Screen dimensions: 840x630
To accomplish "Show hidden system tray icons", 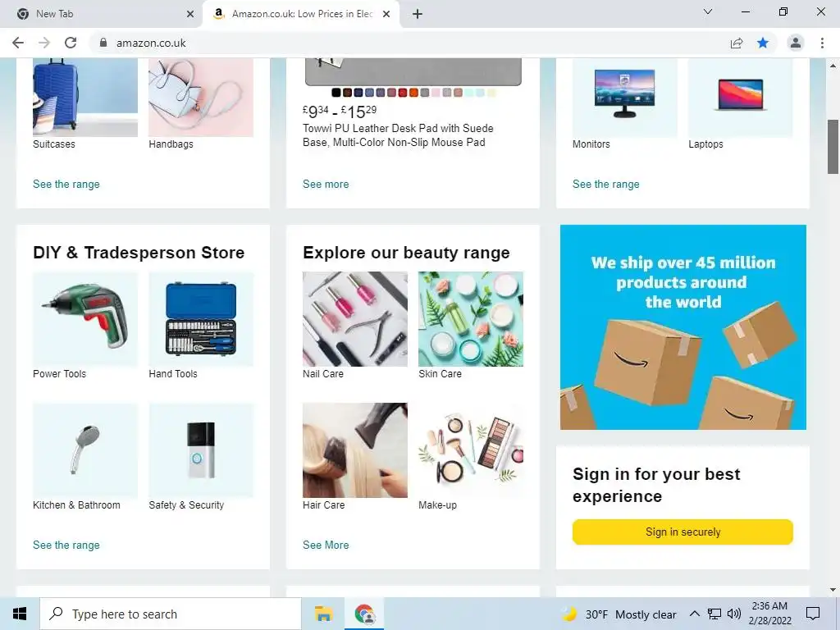I will pyautogui.click(x=694, y=614).
